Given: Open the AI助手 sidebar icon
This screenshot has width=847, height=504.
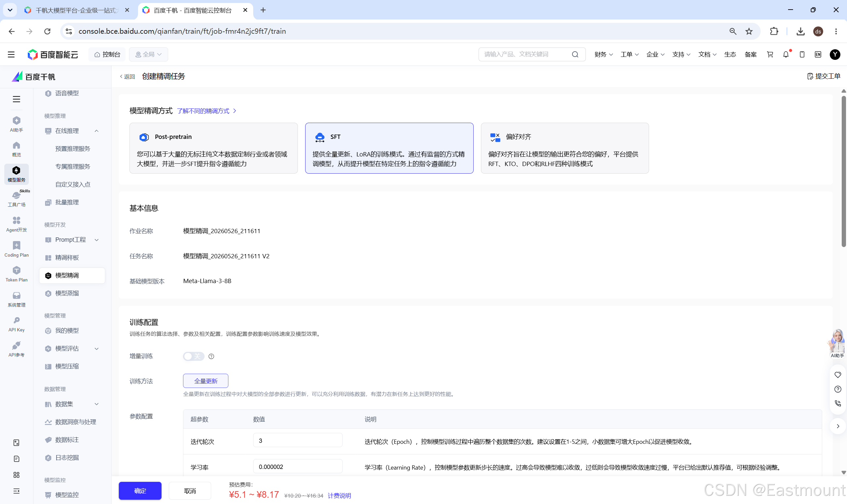Looking at the screenshot, I should [x=16, y=124].
